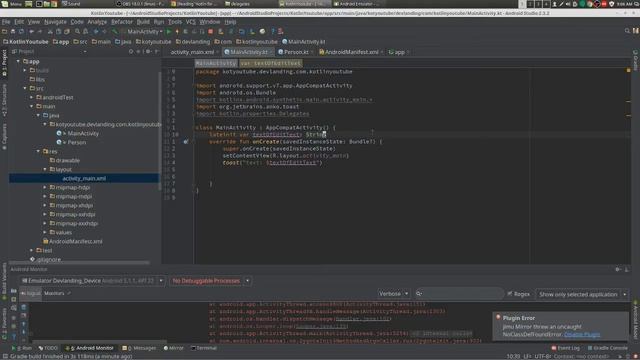The width and height of the screenshot is (640, 360).
Task: Collapse the app folder in project tree
Action: point(18,61)
